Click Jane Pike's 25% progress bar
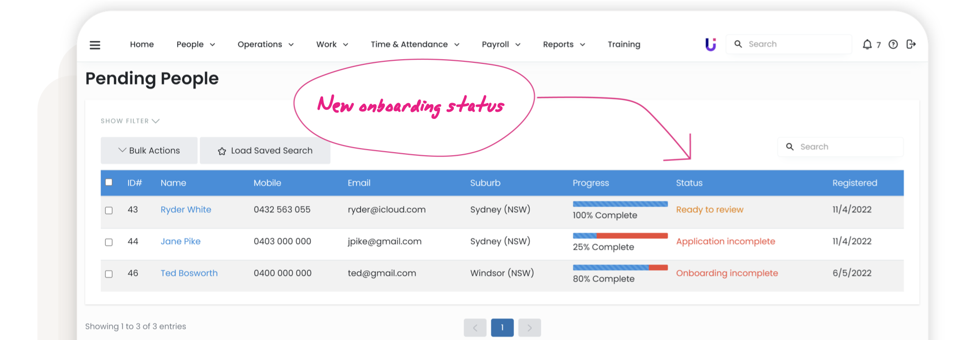The width and height of the screenshot is (980, 340). (620, 236)
